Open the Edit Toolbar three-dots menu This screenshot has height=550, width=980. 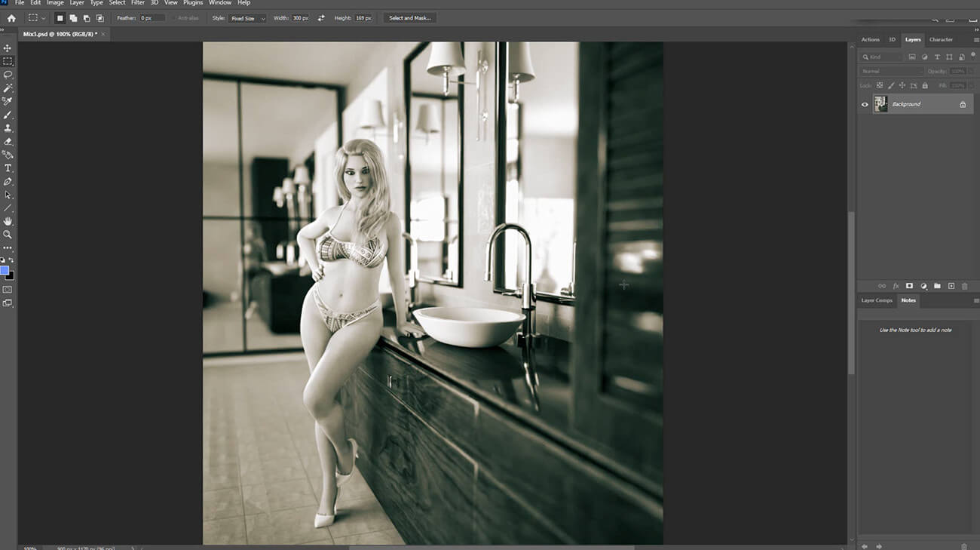tap(8, 247)
